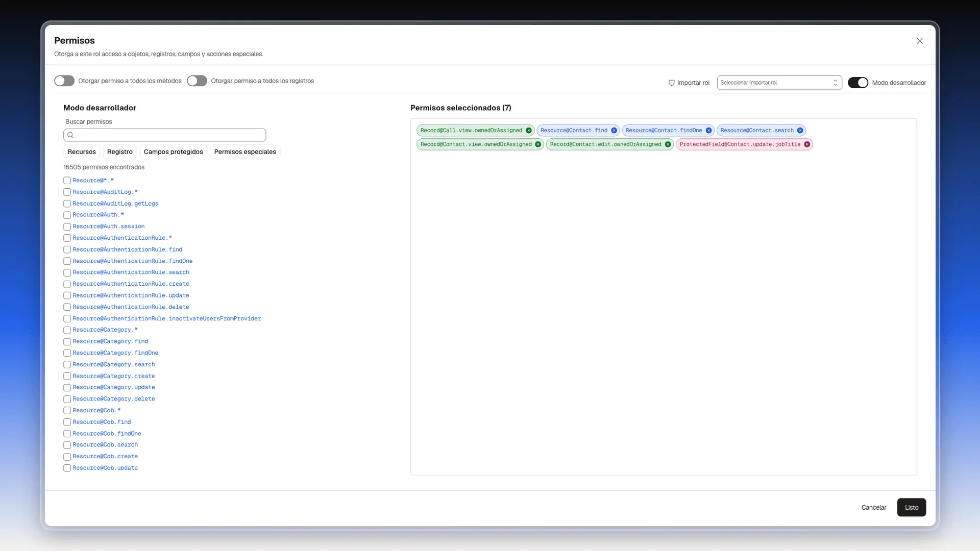980x551 pixels.
Task: Remove the Resource@Contact.findOne permission chip
Action: (708, 131)
